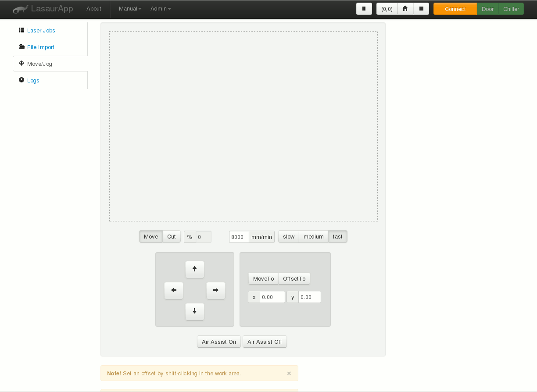Turn Air Assist Off
Image resolution: width=537 pixels, height=392 pixels.
(x=265, y=342)
